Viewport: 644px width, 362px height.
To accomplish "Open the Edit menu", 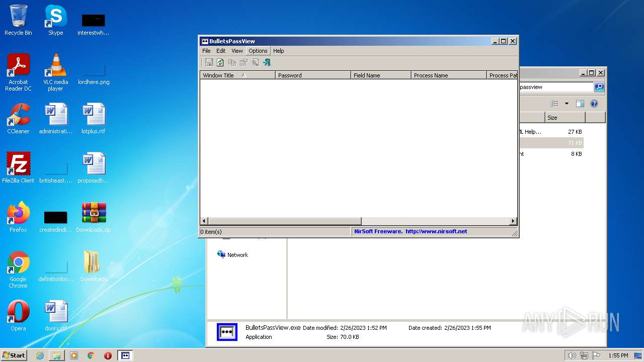I will click(x=221, y=51).
